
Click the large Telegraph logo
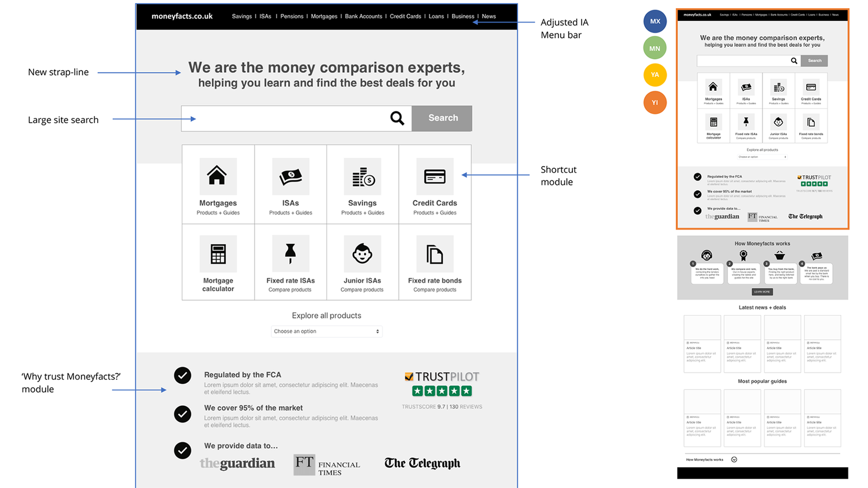pos(422,463)
